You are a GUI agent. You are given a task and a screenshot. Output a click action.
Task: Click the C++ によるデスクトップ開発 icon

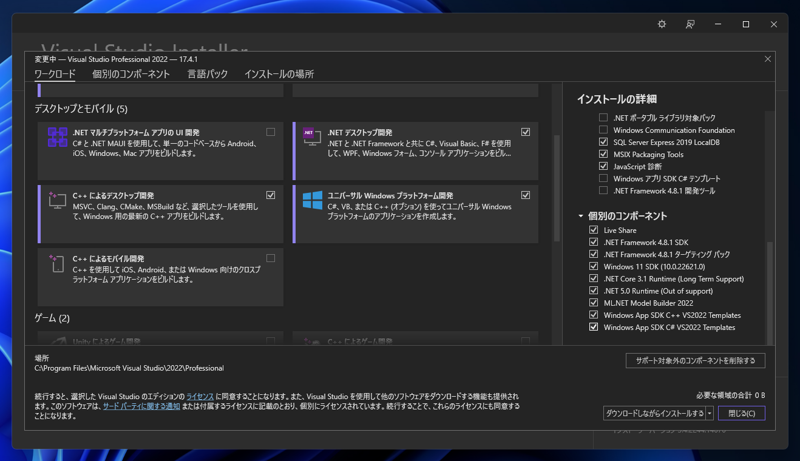click(57, 199)
